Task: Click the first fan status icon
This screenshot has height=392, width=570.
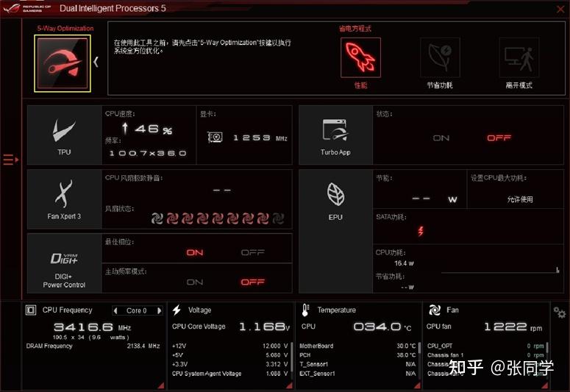Action: tap(157, 218)
